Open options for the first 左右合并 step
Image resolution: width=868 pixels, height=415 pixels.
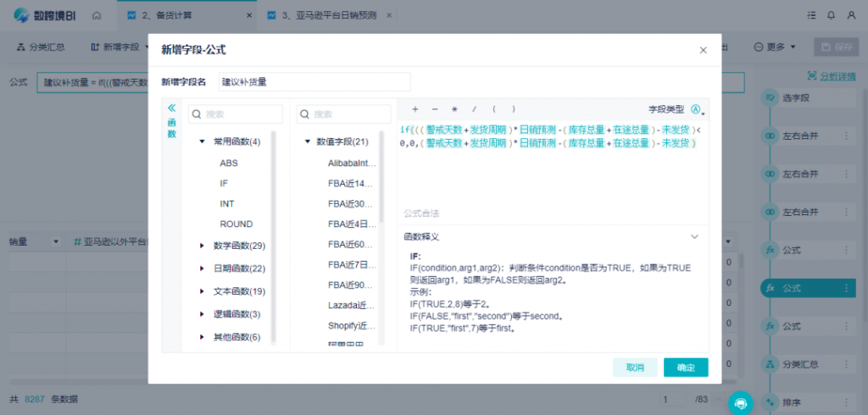click(846, 136)
